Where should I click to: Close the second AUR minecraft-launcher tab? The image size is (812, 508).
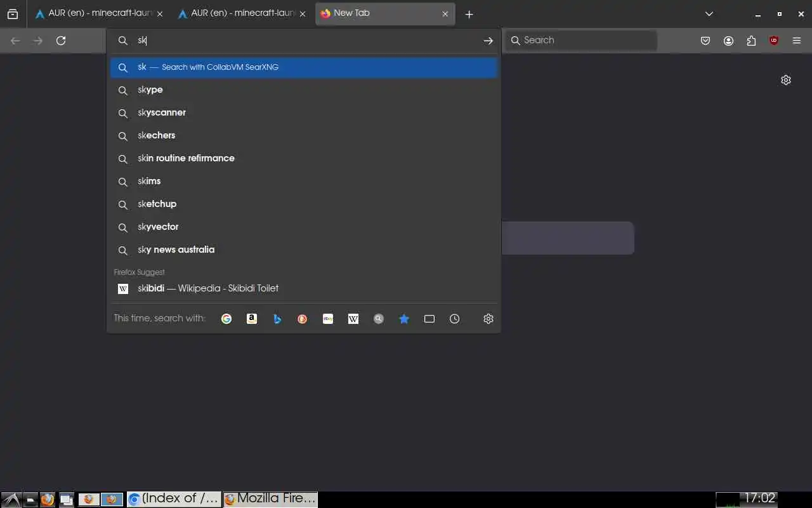[x=303, y=14]
